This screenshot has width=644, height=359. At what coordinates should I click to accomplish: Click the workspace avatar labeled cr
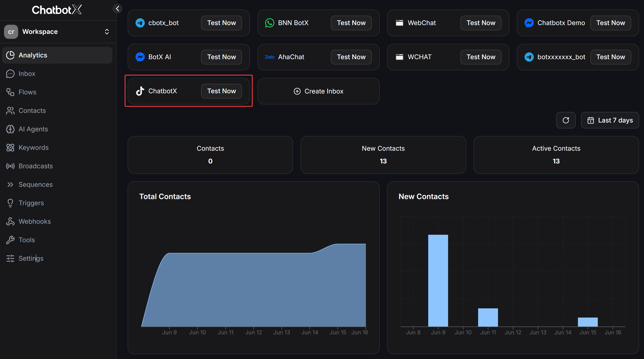11,32
